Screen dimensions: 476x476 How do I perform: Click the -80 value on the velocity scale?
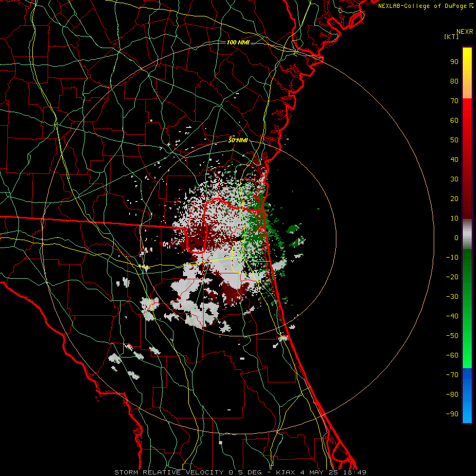[452, 395]
